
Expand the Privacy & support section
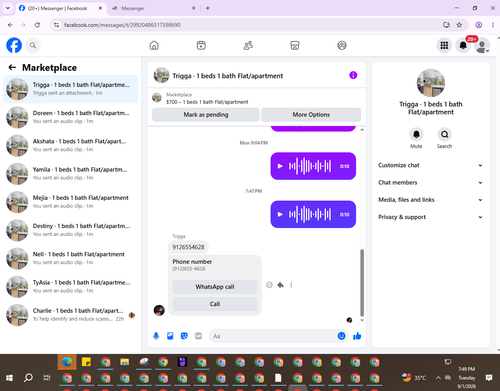[x=430, y=217]
